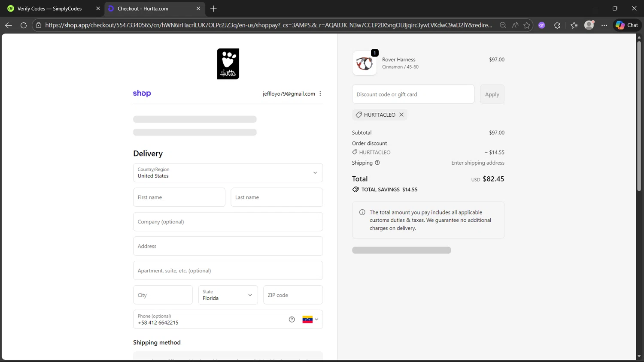Click the Subtotal $97.00 value
This screenshot has width=644, height=362.
(x=497, y=133)
